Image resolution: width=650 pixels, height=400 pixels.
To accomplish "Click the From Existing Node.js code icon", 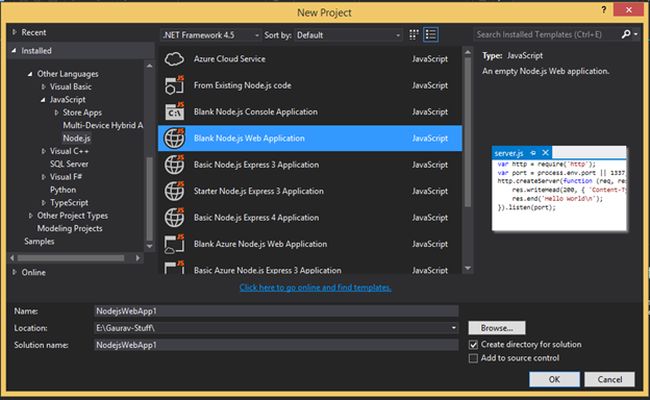I will [174, 85].
